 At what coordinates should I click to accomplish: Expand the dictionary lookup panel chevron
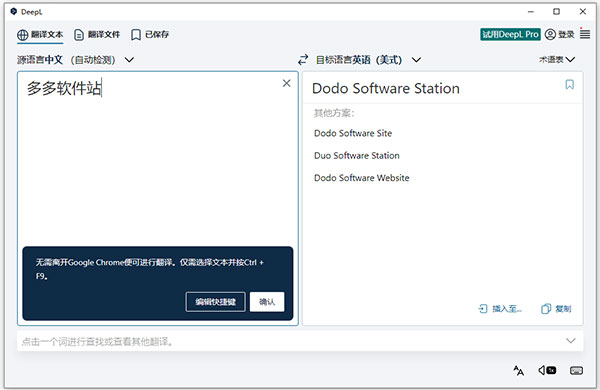click(571, 341)
